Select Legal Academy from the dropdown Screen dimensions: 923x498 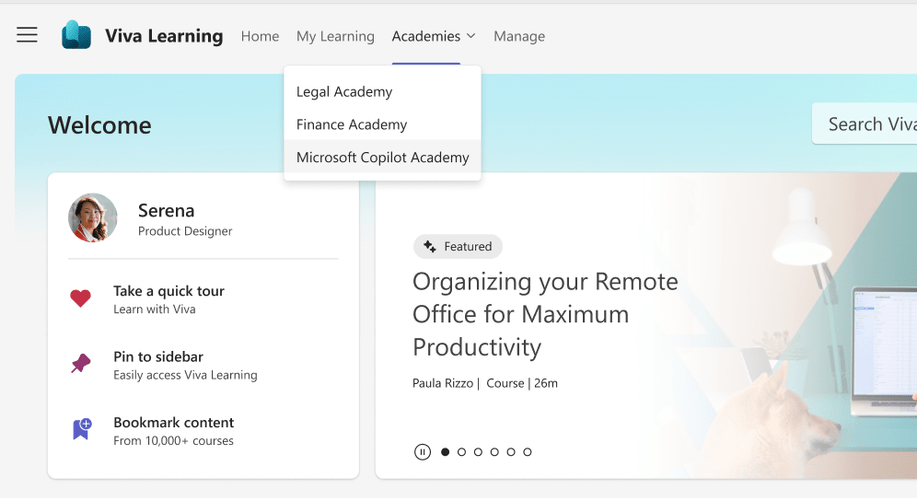(383, 92)
